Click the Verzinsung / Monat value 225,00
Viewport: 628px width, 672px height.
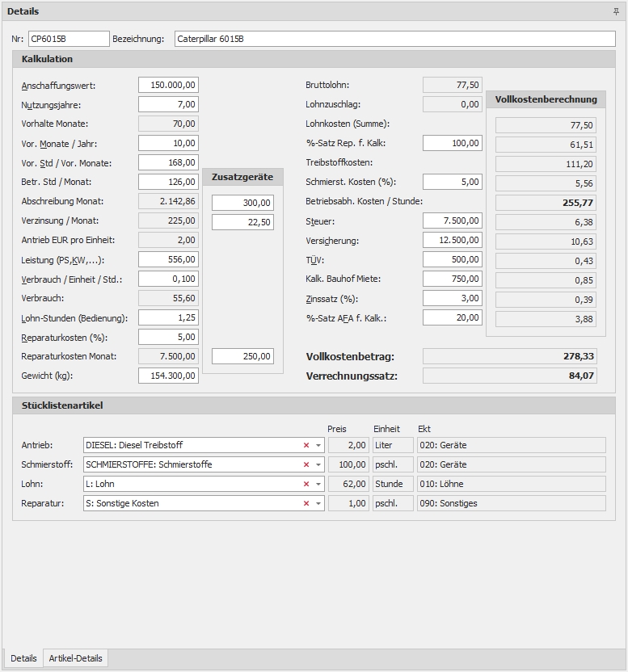(x=168, y=220)
